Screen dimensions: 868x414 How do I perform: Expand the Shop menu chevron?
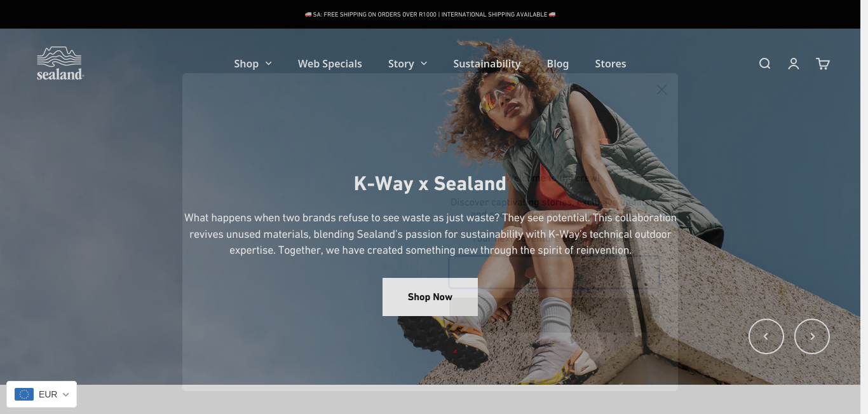(268, 64)
